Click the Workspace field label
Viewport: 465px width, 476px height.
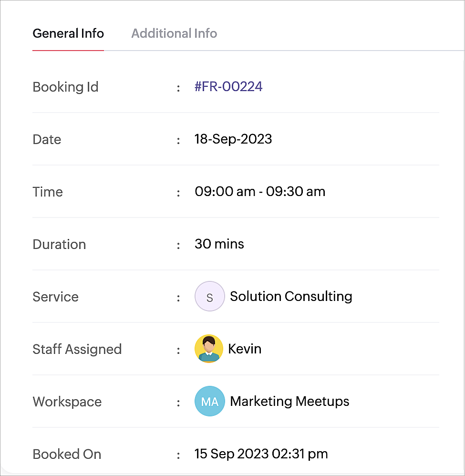(67, 402)
